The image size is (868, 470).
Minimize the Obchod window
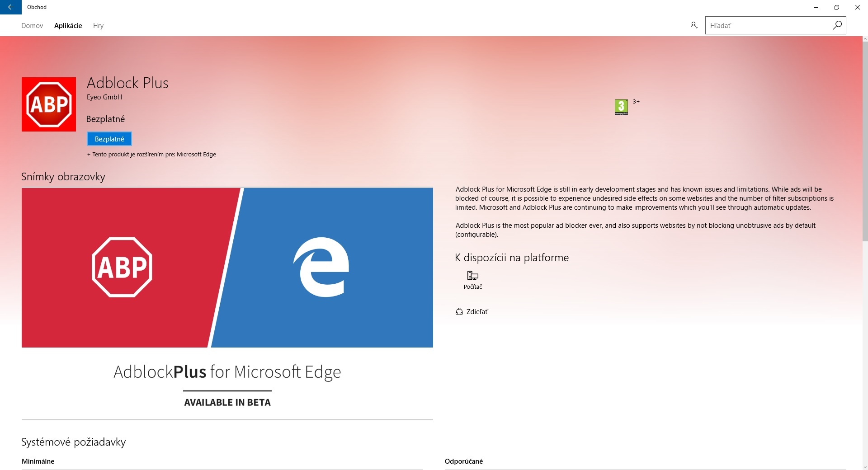coord(816,7)
